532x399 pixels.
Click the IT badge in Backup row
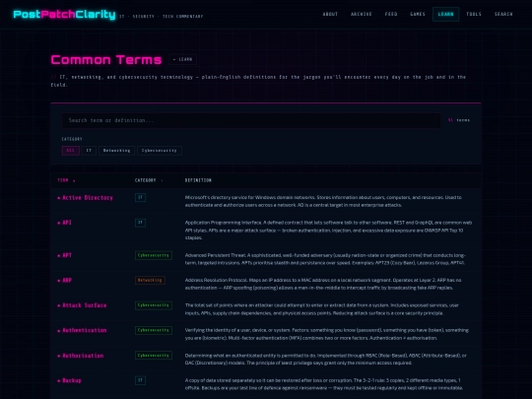141,380
